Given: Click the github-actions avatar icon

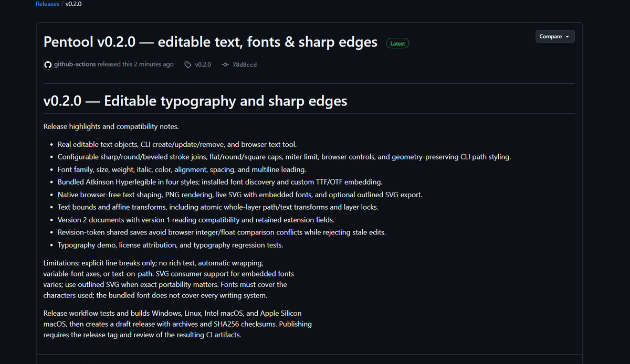Looking at the screenshot, I should (x=48, y=65).
